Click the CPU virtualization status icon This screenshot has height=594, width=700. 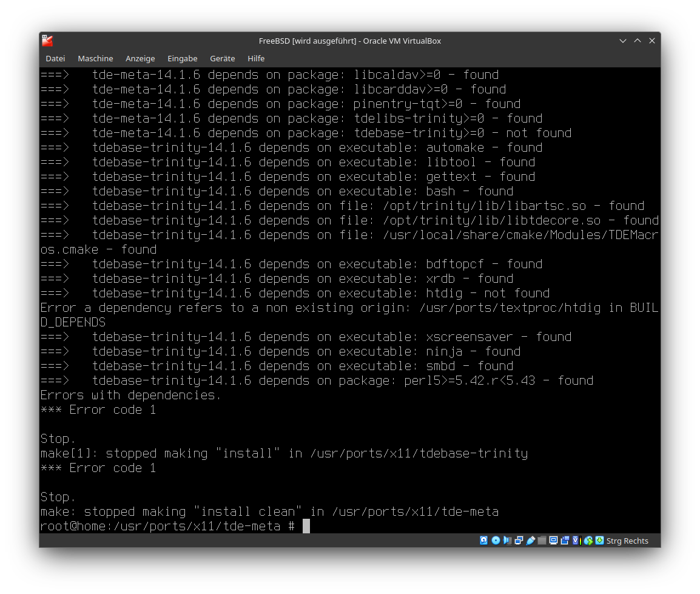pyautogui.click(x=576, y=541)
